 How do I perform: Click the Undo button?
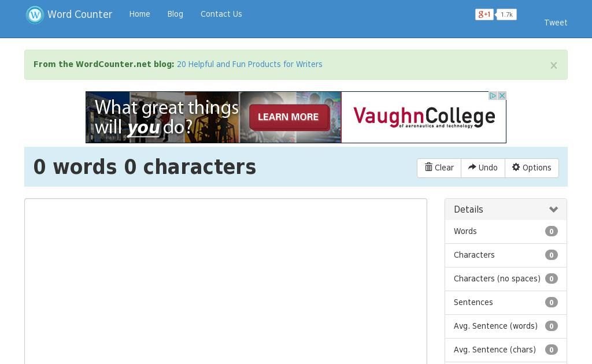[483, 168]
